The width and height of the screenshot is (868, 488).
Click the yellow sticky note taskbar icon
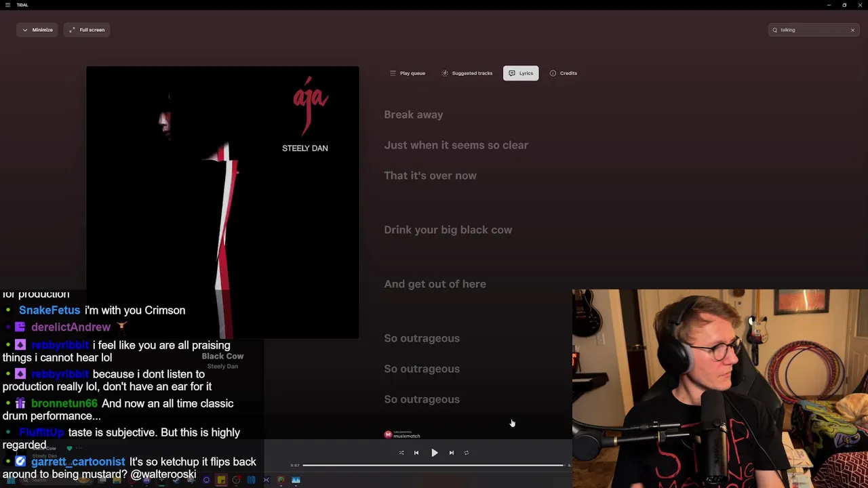tap(221, 480)
